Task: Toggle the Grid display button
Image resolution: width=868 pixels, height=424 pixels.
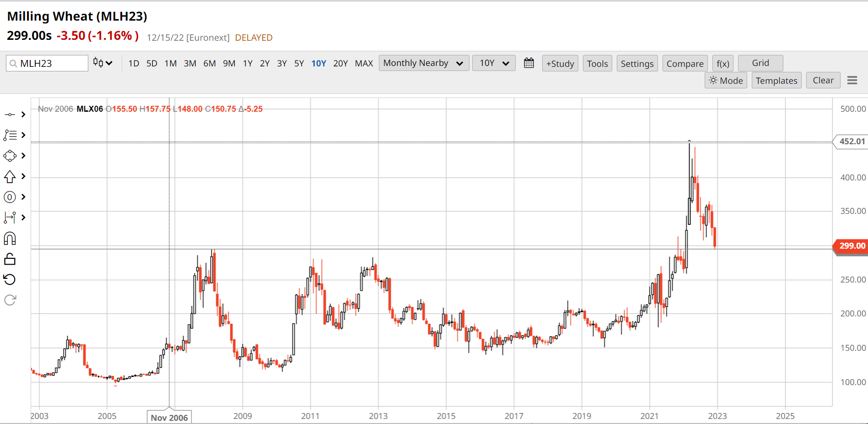Action: 760,63
